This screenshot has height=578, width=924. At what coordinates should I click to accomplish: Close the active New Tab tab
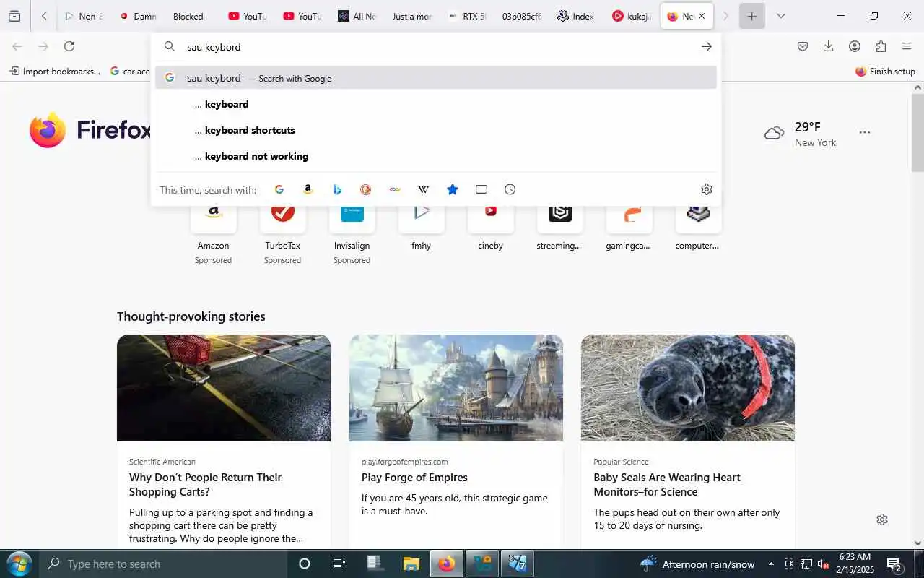coord(702,16)
